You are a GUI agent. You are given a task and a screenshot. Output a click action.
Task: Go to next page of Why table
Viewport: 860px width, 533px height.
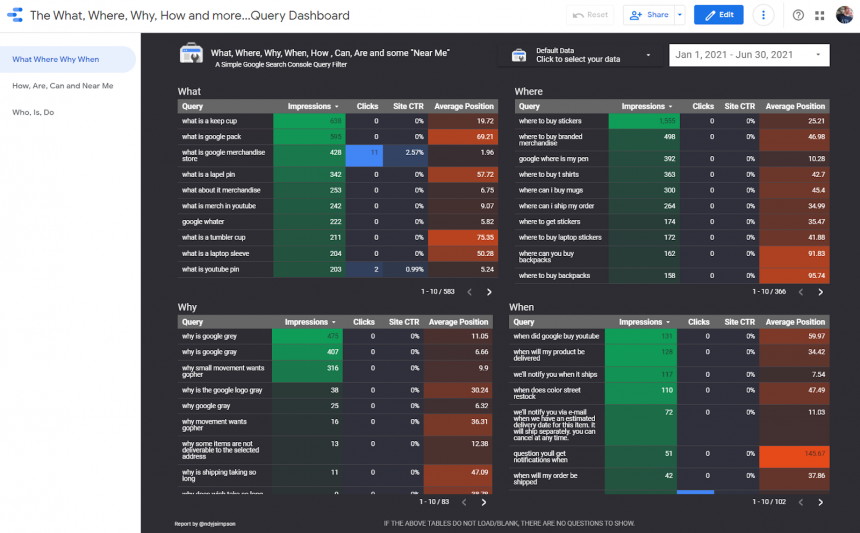tap(484, 502)
